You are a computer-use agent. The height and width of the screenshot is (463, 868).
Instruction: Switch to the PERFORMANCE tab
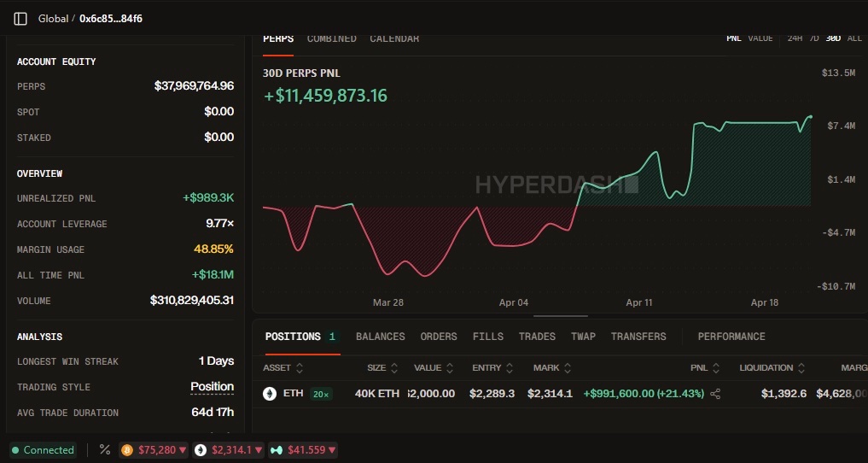click(x=731, y=337)
